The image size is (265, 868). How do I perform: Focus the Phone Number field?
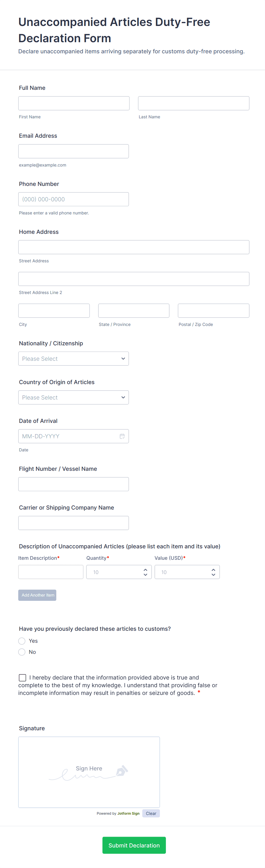tap(74, 199)
